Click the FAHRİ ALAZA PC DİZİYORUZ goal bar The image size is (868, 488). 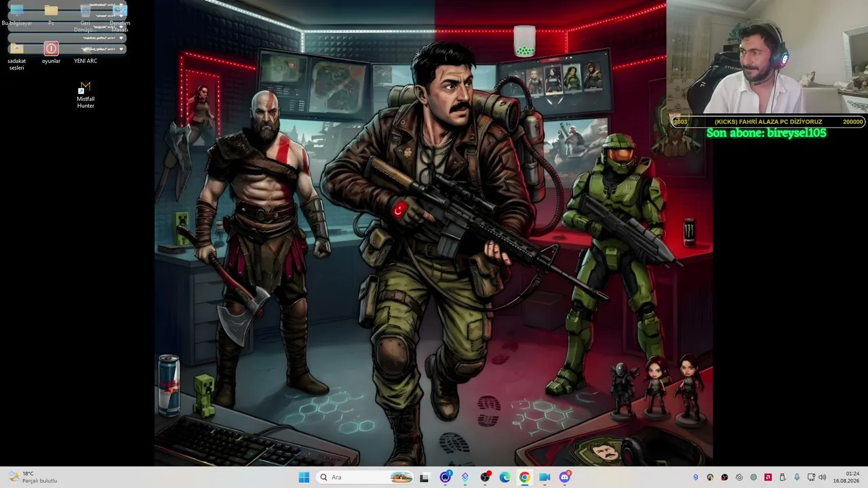[768, 122]
